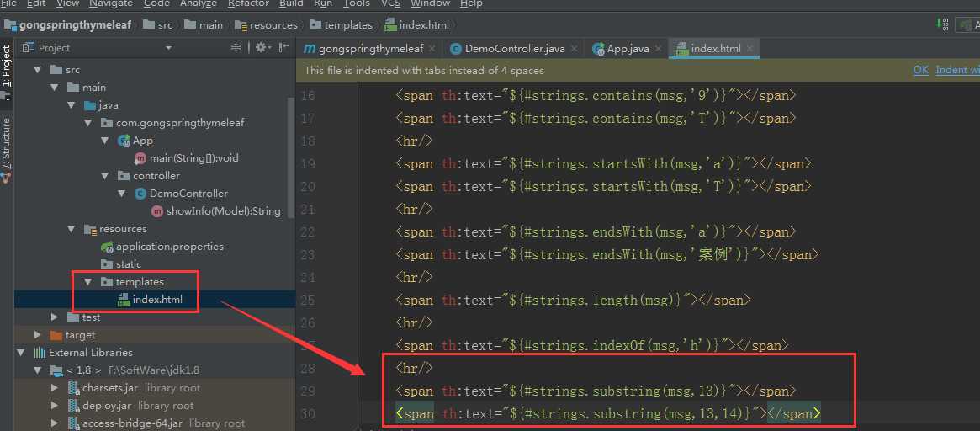Select gongspringthymeleaf in the breadcrumb bar
This screenshot has width=980, height=431.
[x=70, y=25]
